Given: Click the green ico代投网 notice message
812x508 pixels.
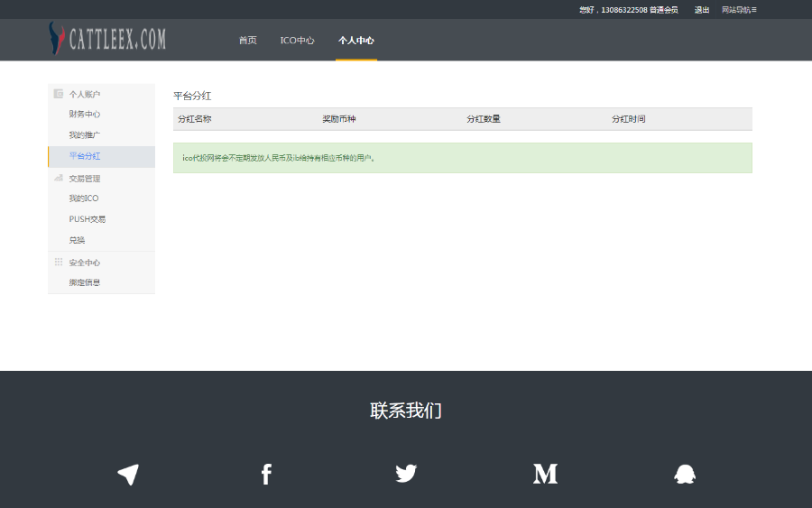Looking at the screenshot, I should tap(463, 158).
